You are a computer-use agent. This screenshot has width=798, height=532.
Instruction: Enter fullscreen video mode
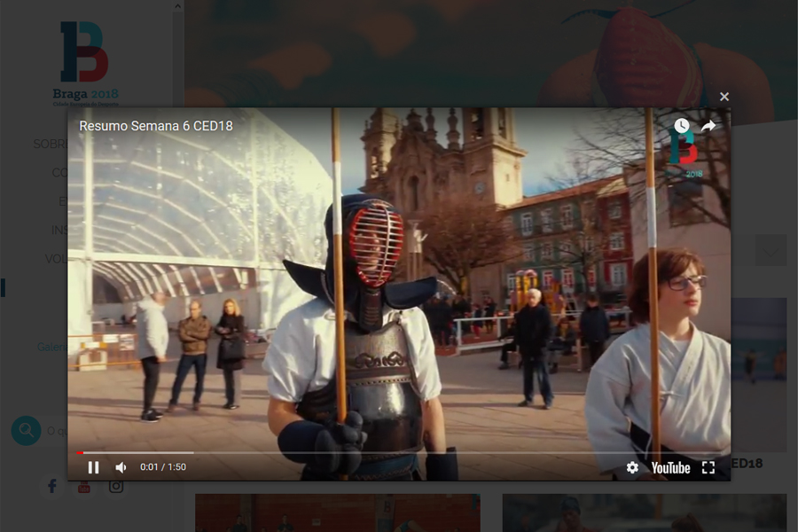coord(708,467)
